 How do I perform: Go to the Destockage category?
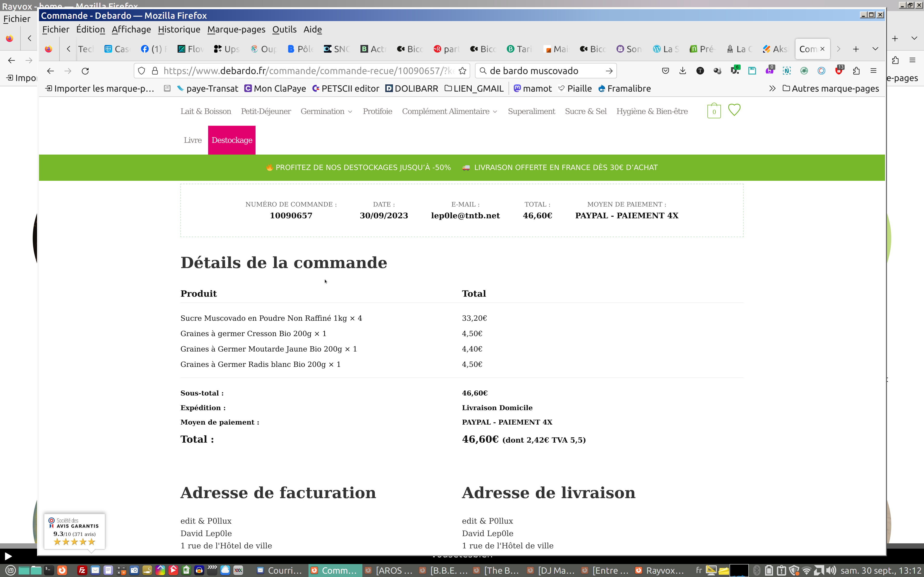point(232,140)
